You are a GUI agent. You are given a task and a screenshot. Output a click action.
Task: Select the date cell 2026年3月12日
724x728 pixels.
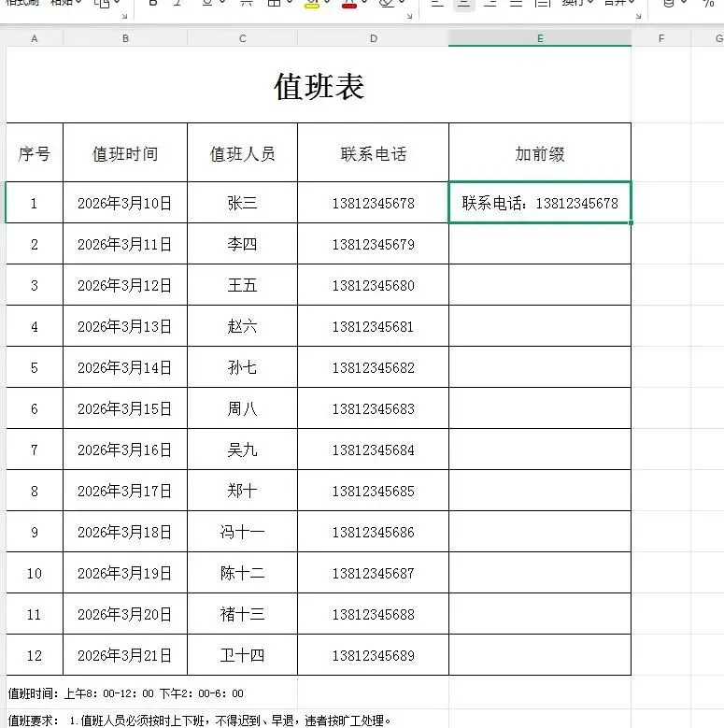(x=125, y=285)
